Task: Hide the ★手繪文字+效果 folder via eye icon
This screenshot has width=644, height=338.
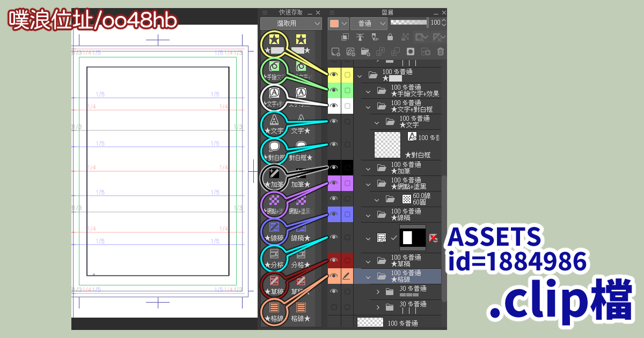Action: tap(334, 90)
